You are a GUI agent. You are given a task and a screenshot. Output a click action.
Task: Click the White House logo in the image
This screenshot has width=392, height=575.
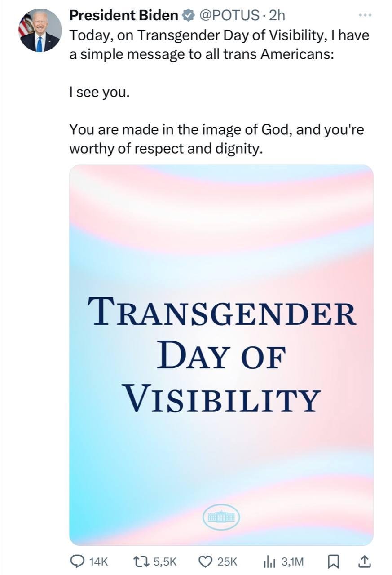(x=221, y=517)
